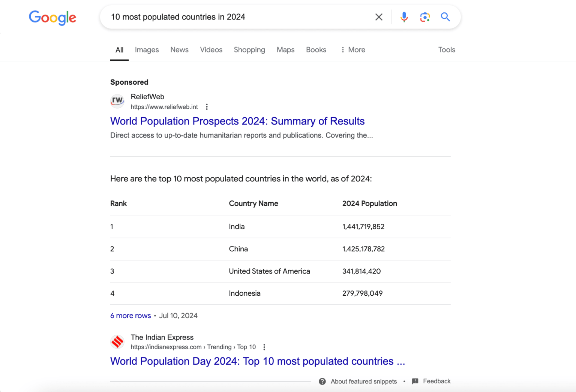576x392 pixels.
Task: Open the World Population Day 2024 article
Action: tap(257, 361)
